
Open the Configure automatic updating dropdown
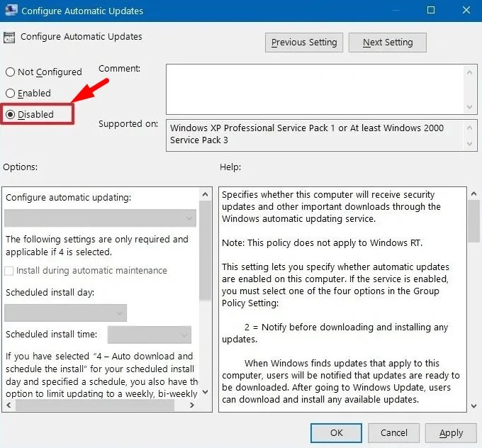coord(100,218)
